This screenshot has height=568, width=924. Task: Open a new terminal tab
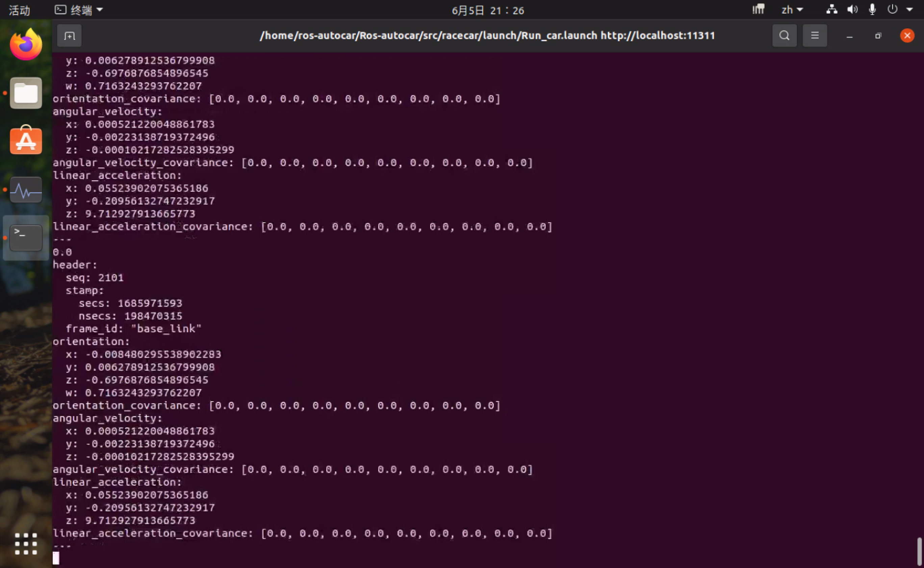pyautogui.click(x=69, y=36)
